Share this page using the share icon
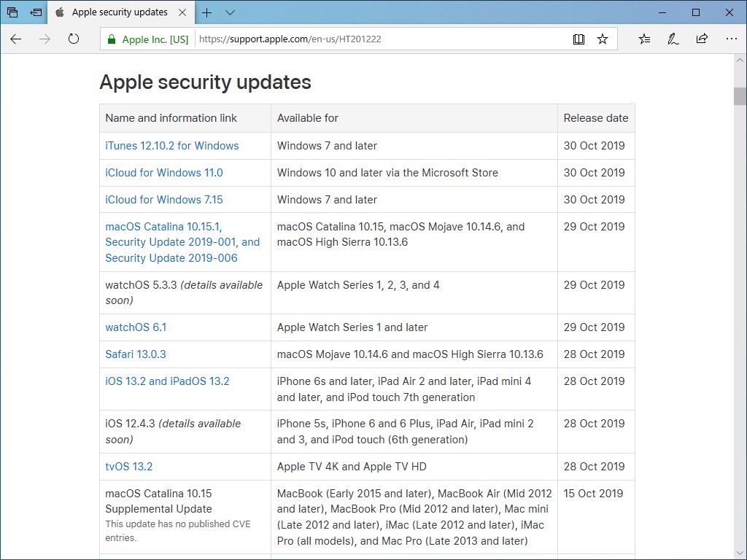 pyautogui.click(x=702, y=39)
